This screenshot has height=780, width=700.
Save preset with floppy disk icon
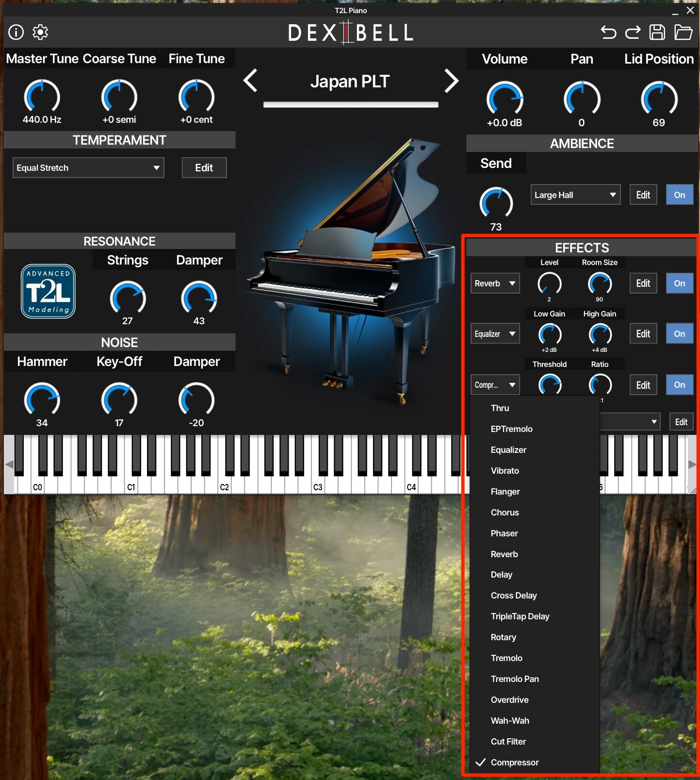tap(657, 33)
